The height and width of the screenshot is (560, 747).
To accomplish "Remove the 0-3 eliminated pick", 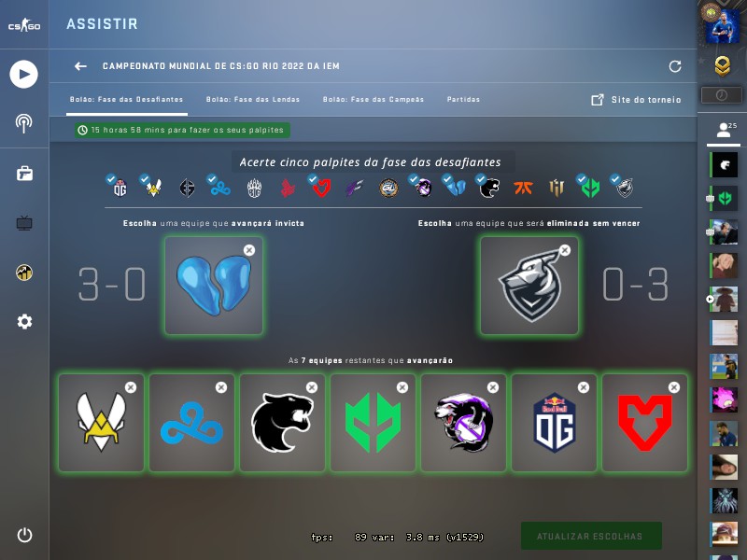I will [565, 250].
